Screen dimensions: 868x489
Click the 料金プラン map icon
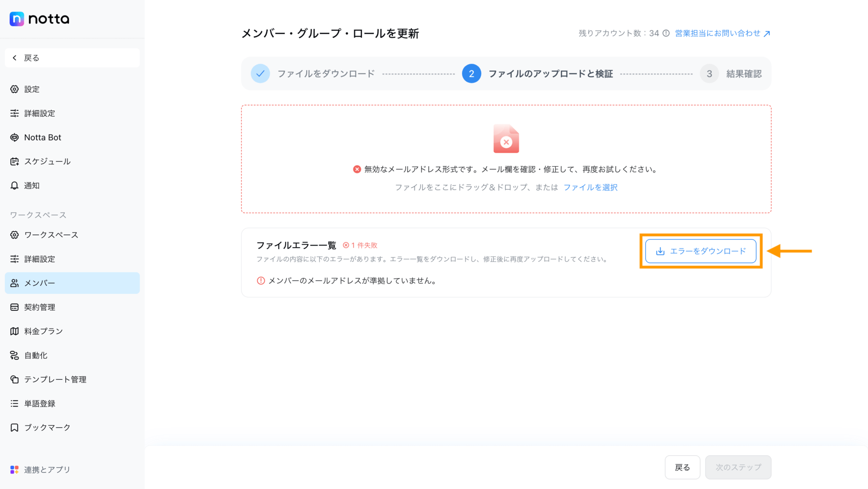(x=14, y=331)
